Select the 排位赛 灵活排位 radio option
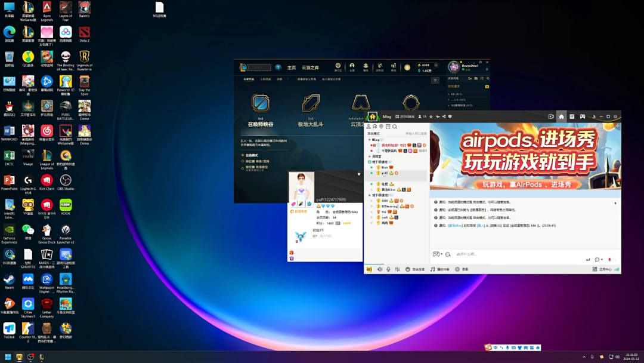 click(255, 168)
